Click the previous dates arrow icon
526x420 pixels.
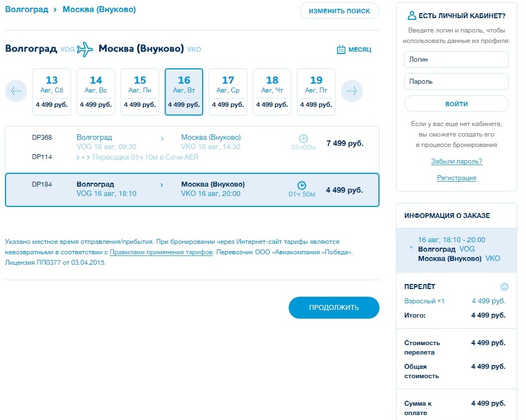[x=16, y=91]
